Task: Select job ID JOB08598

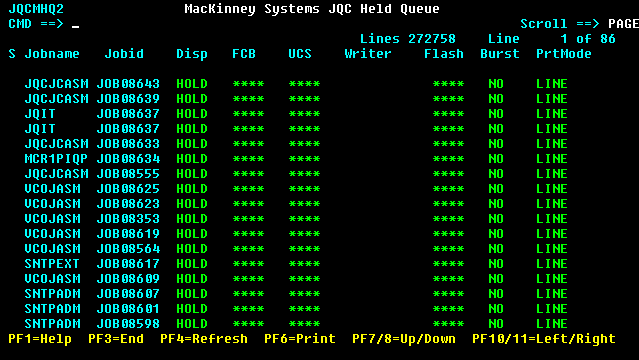Action: 128,324
